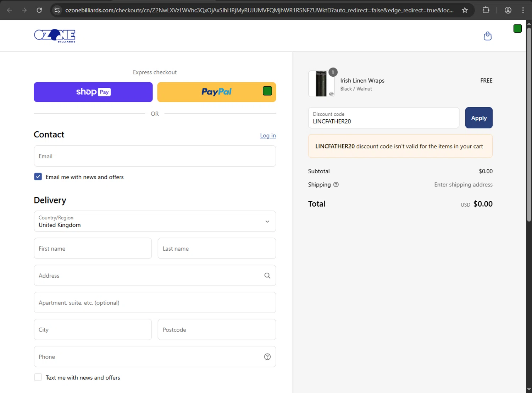Click the address search magnifier icon
The image size is (532, 393).
click(267, 275)
